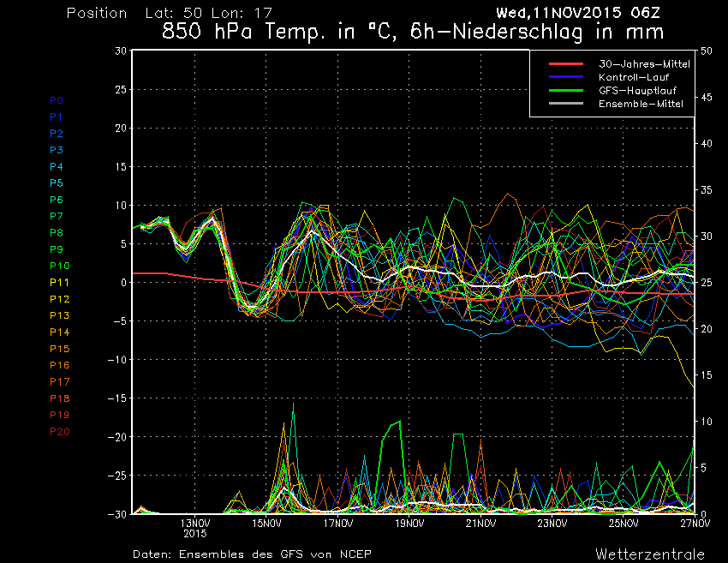This screenshot has height=563, width=728.
Task: Select ensemble member label P11
Action: 59,283
